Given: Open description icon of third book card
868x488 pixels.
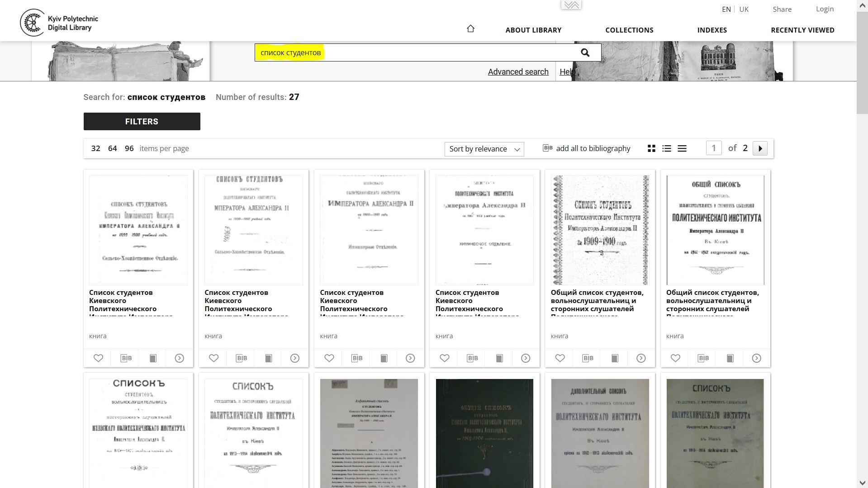Looking at the screenshot, I should coord(384,358).
